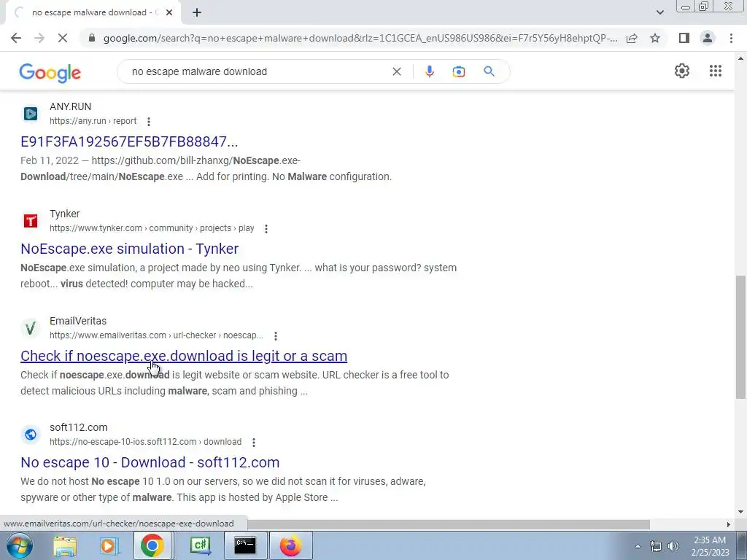Expand the tab search chevron
747x560 pixels.
click(659, 12)
